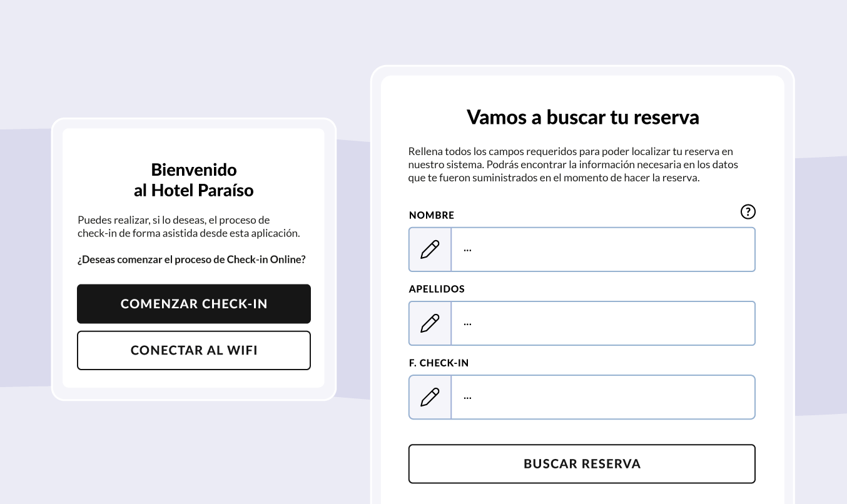Click the F. CHECK-IN field label
This screenshot has width=847, height=504.
439,363
